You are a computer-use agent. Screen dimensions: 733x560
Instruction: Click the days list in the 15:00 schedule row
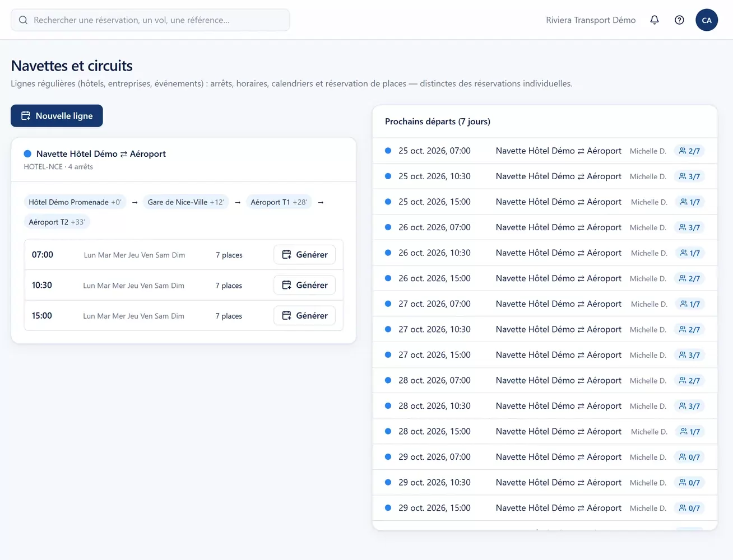click(133, 316)
